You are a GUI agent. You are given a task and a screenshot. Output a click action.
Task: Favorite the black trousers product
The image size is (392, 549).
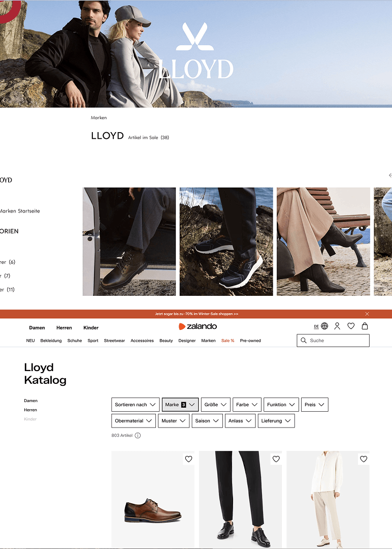pos(276,459)
